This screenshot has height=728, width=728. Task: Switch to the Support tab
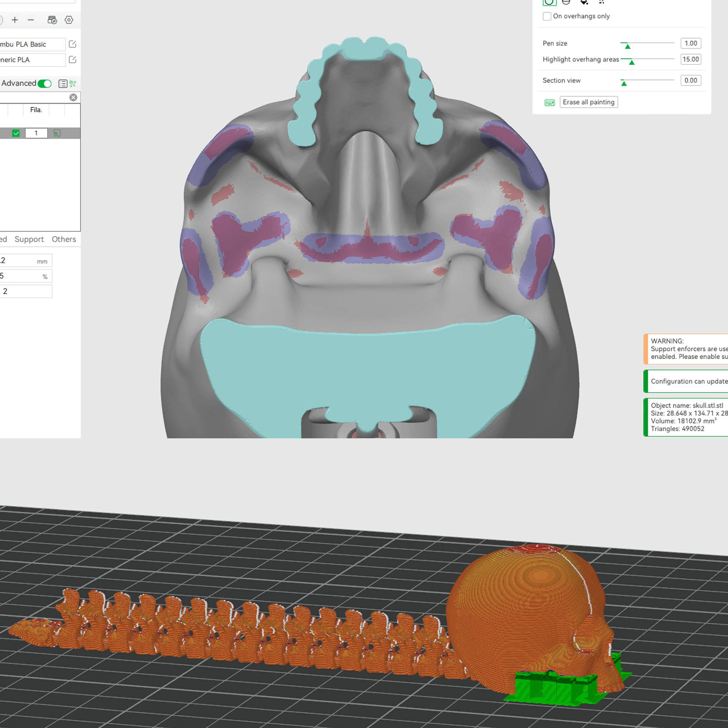coord(29,239)
